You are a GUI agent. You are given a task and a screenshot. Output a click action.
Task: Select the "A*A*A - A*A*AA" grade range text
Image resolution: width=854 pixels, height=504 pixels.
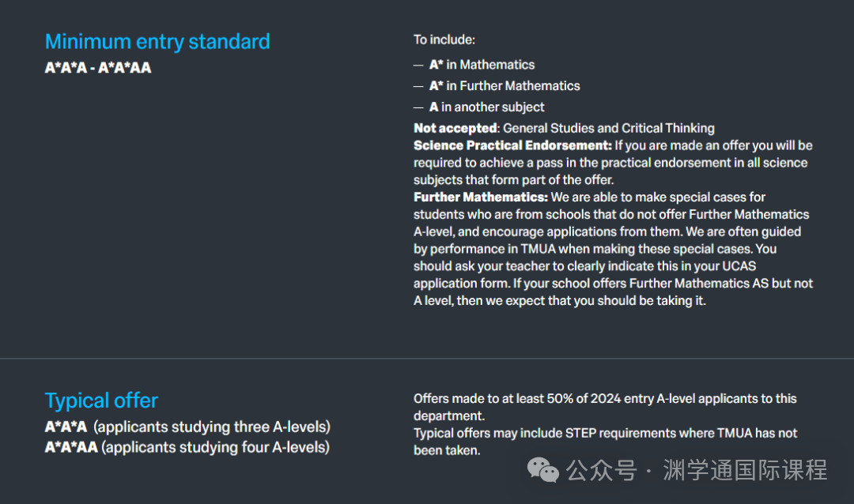coord(98,68)
